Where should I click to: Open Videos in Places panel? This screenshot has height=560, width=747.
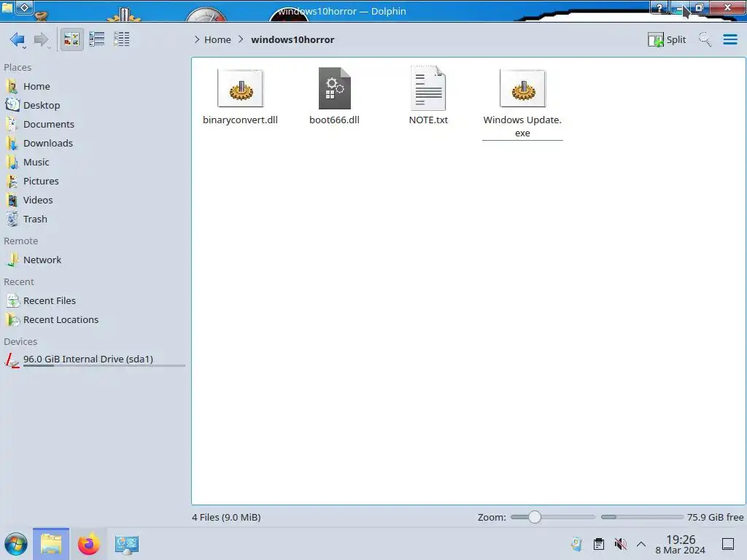click(x=94, y=201)
